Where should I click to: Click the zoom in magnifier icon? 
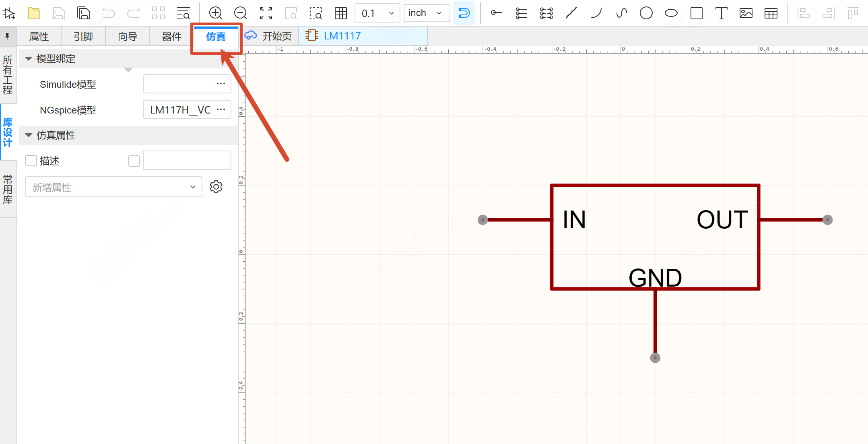pyautogui.click(x=216, y=13)
